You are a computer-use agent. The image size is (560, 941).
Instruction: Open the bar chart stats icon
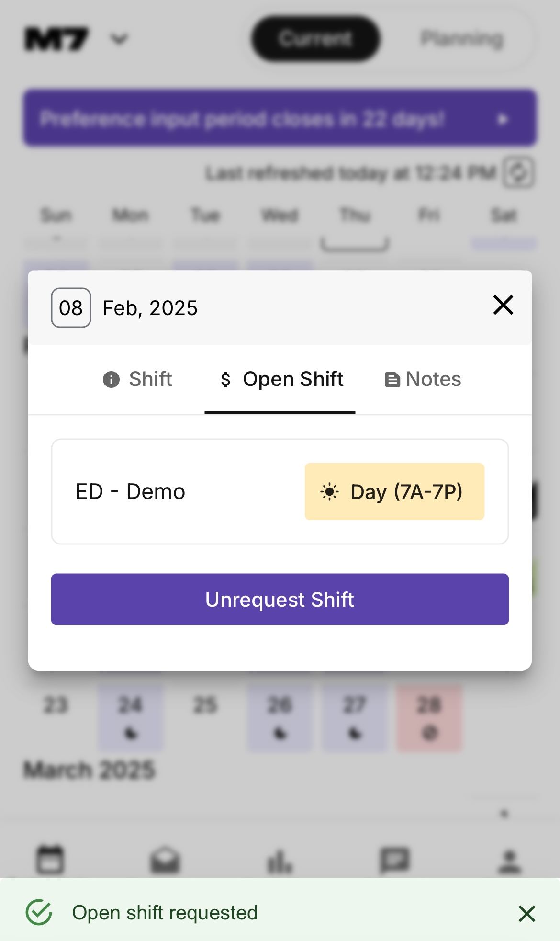[280, 861]
